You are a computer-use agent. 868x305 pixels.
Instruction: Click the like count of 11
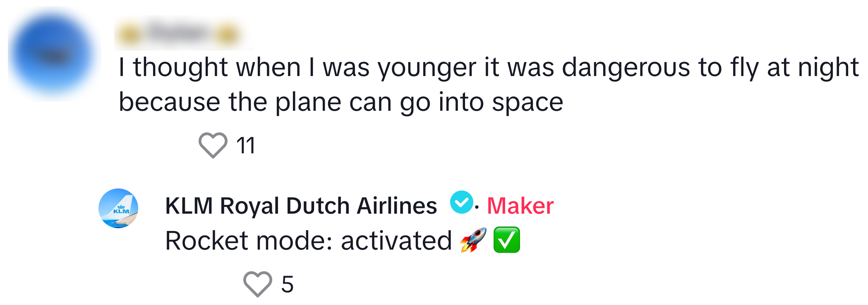tap(246, 146)
